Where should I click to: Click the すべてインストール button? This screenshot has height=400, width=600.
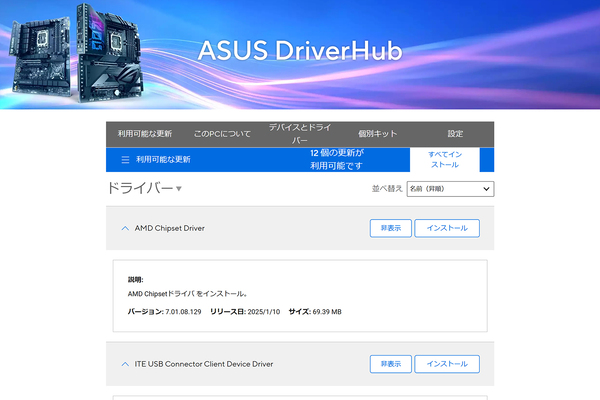click(x=445, y=160)
